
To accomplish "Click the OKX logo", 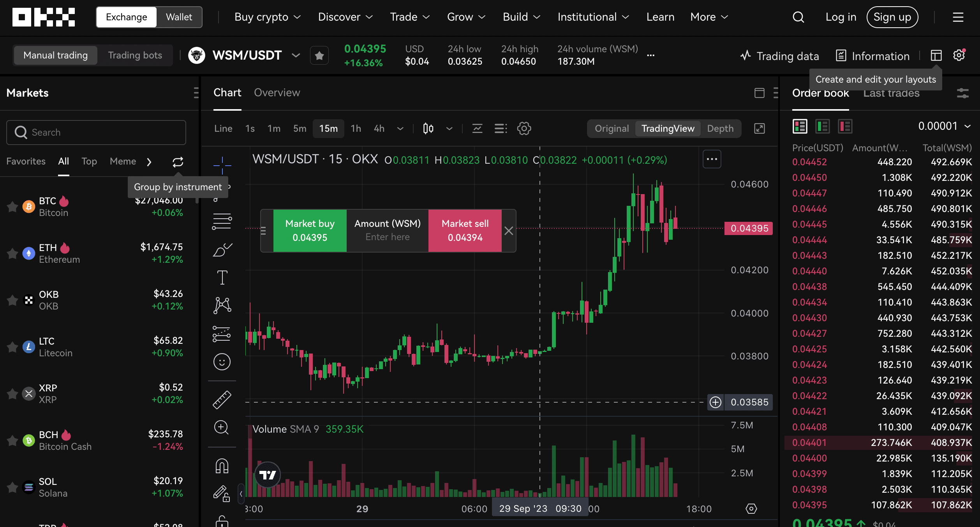I will [44, 17].
